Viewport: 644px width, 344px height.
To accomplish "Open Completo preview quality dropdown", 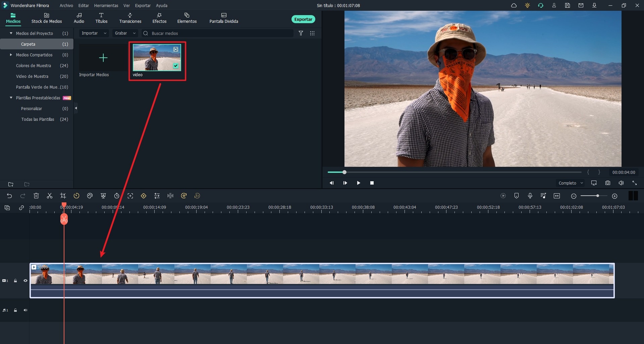I will click(x=571, y=183).
